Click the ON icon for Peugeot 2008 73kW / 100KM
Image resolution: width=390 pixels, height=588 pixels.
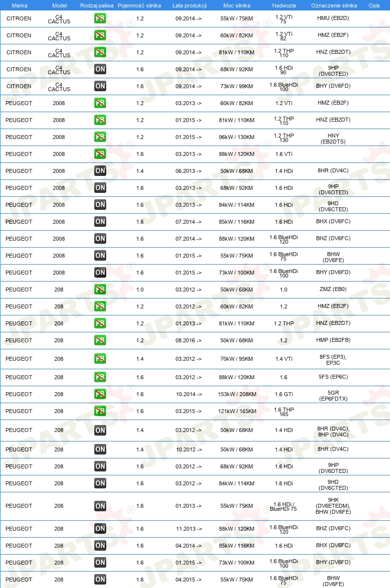coord(100,272)
